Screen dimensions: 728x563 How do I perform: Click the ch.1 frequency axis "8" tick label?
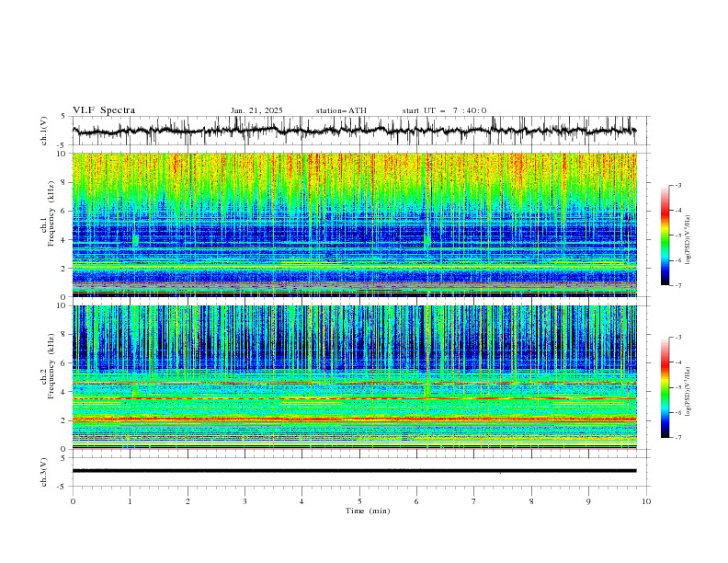(x=64, y=182)
